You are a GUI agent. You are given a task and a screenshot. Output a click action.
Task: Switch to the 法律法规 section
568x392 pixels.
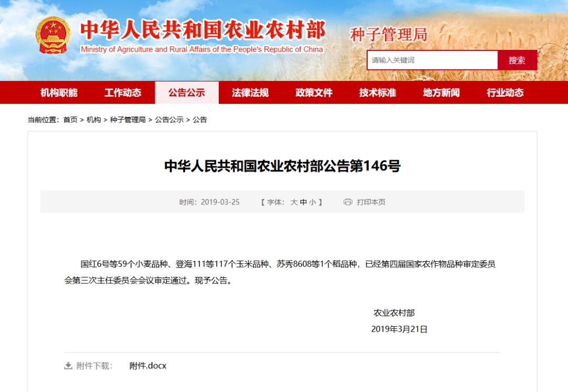pos(251,92)
